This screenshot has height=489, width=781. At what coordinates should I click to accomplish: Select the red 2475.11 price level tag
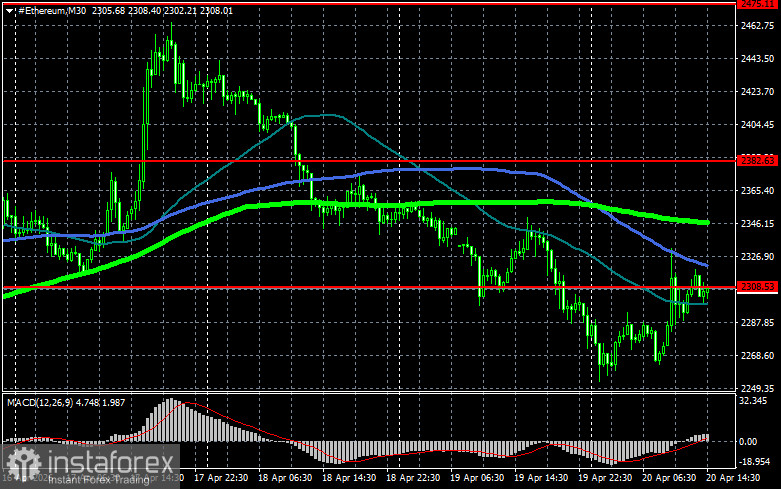pos(757,3)
